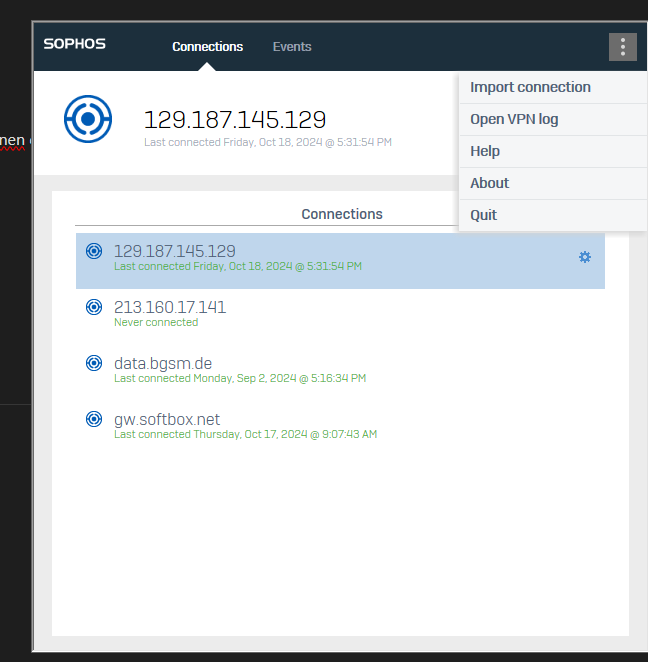The image size is (648, 662).
Task: Quit the Sophos client via menu
Action: click(x=483, y=215)
